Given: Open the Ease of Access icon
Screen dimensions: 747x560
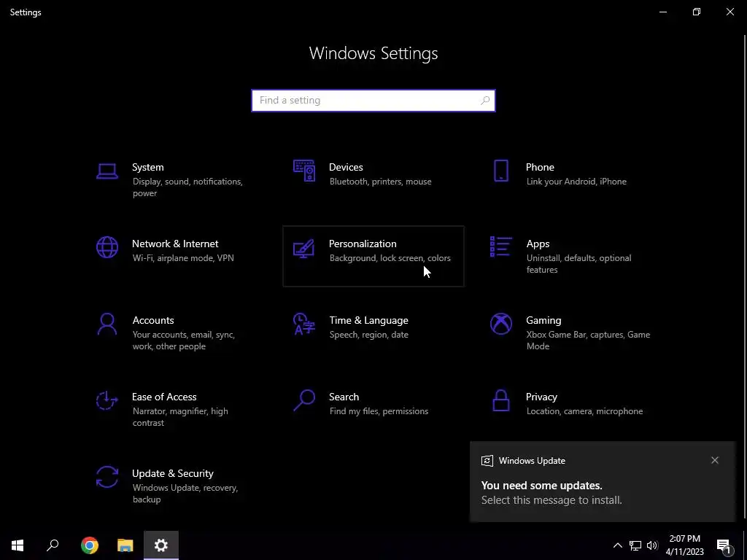Looking at the screenshot, I should tap(107, 400).
